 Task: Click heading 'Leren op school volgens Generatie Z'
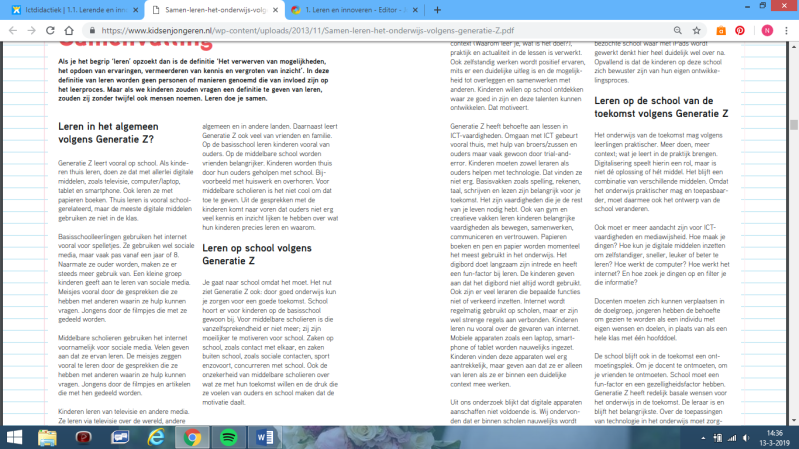pos(257,254)
